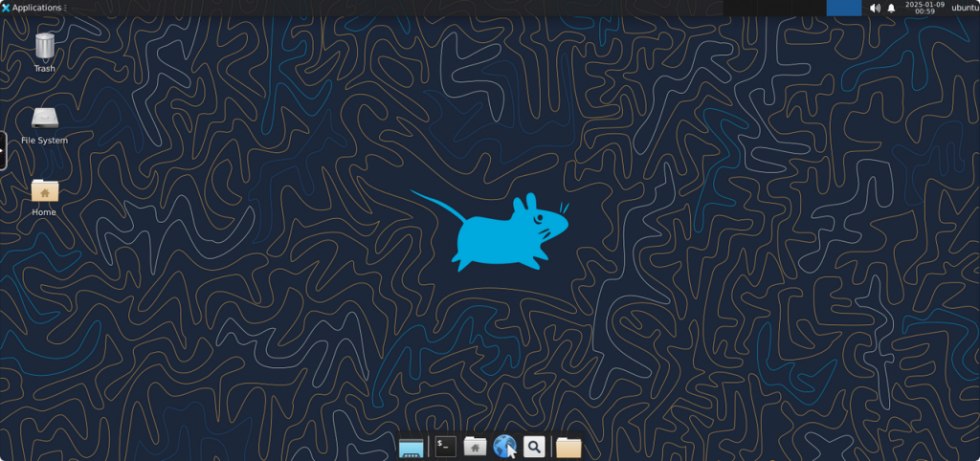Launch the Web Browser globe icon
The height and width of the screenshot is (461, 980).
[505, 447]
